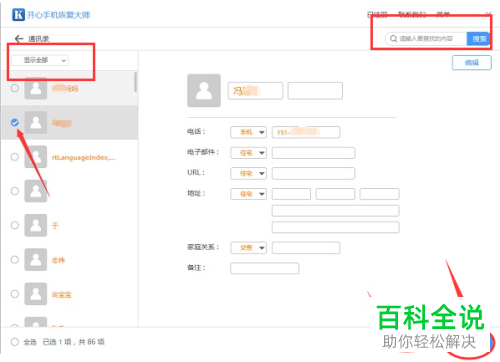Click the large profile photo placeholder in details

pos(204,90)
